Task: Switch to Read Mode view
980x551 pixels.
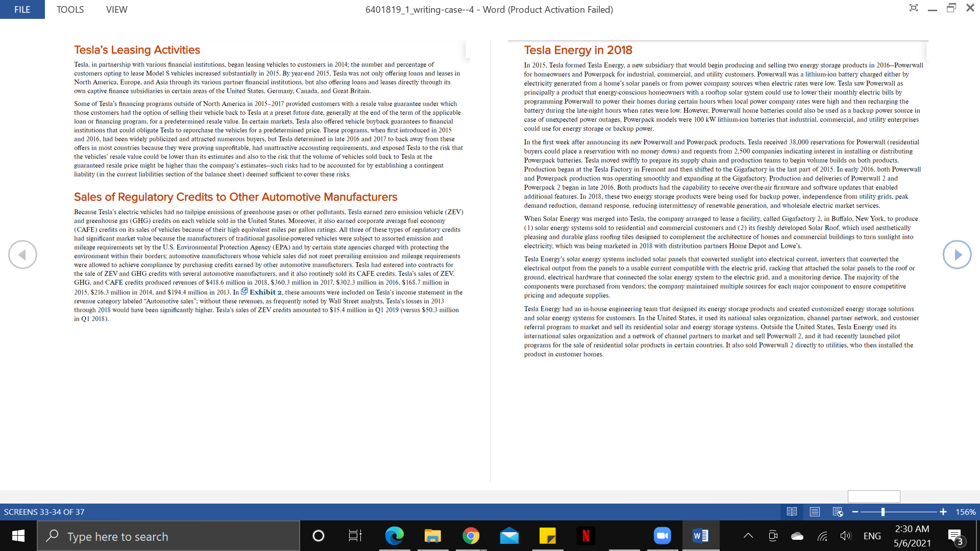Action: point(793,512)
